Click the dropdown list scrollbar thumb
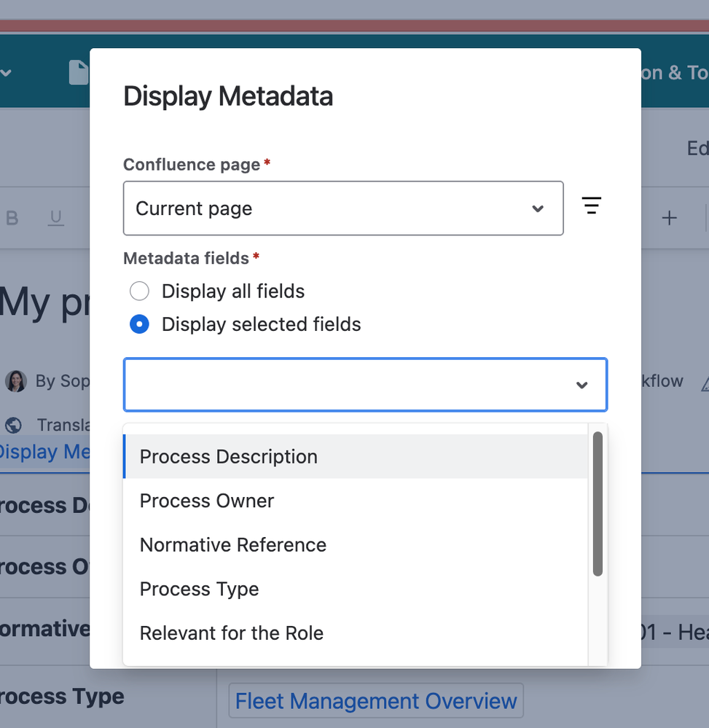Screen dimensions: 709x728 click(x=598, y=504)
